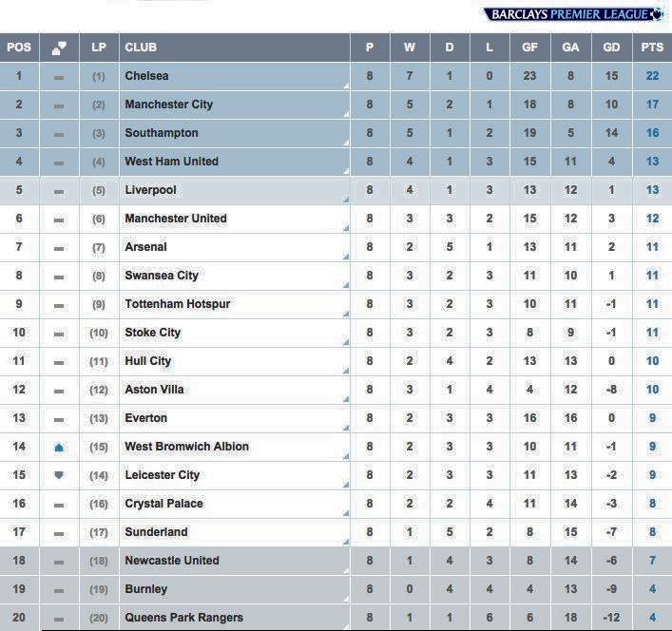This screenshot has height=631, width=672.
Task: Expand the Chelsea row details triangle
Action: [x=346, y=86]
